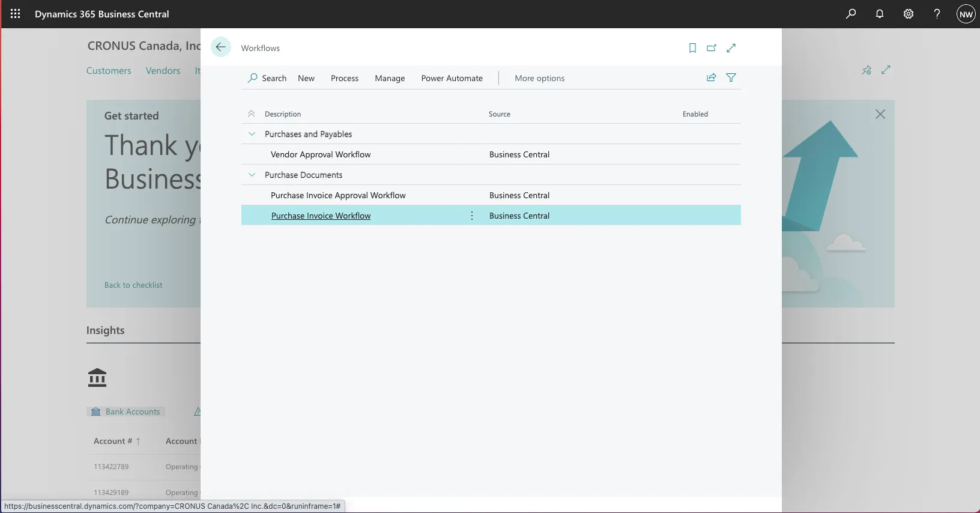Open the Purchase Invoice Workflow link
This screenshot has height=513, width=980.
tap(321, 216)
